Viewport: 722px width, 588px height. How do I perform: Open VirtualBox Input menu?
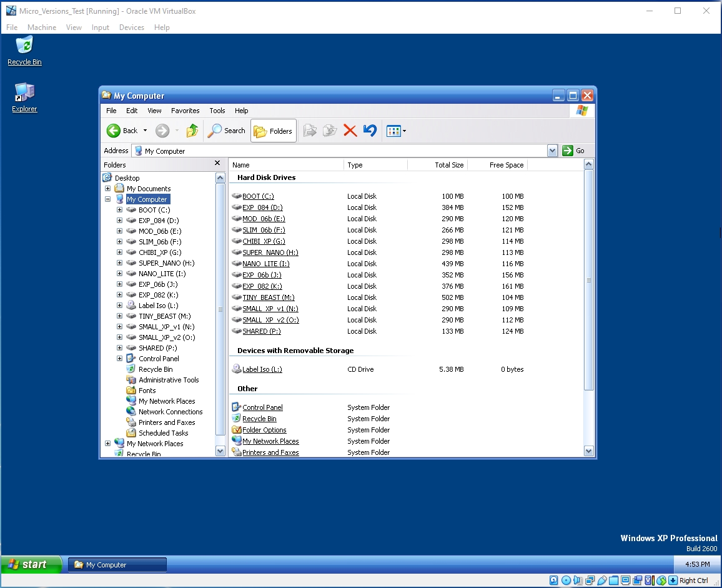pyautogui.click(x=100, y=27)
